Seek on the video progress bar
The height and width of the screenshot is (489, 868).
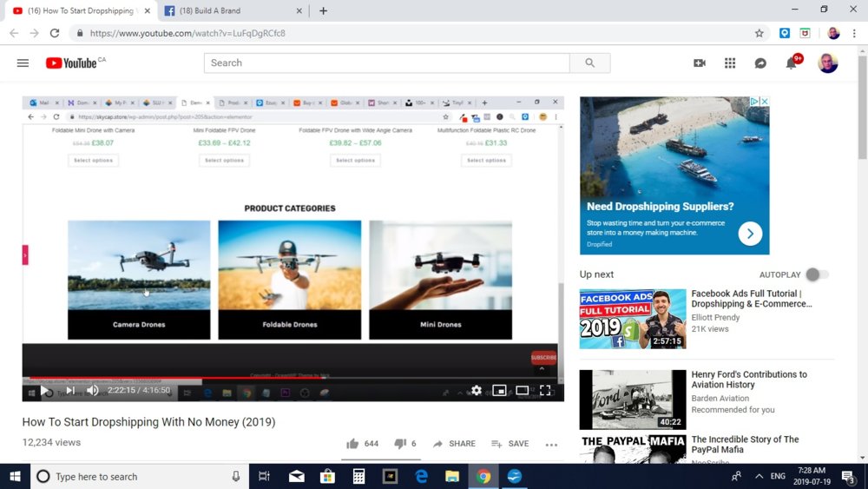pyautogui.click(x=293, y=378)
